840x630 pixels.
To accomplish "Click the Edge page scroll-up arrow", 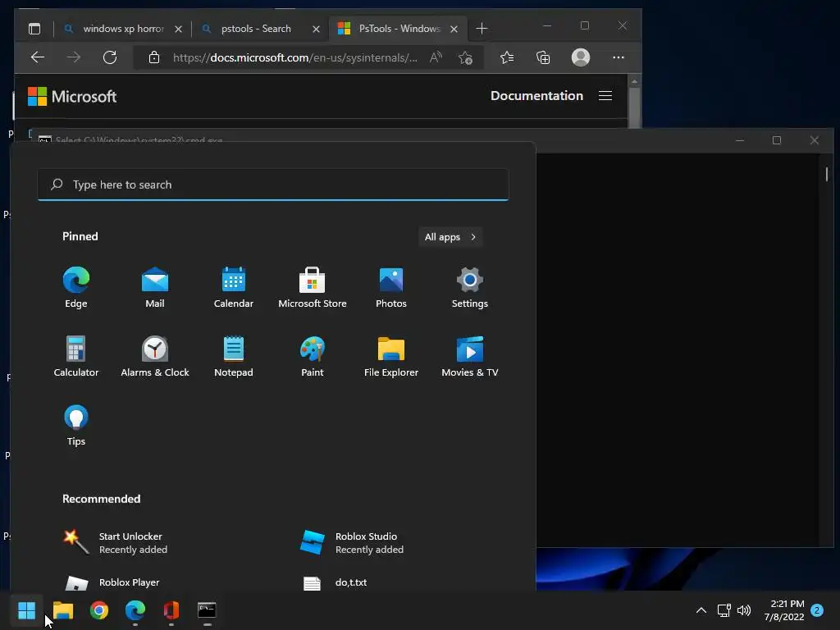I will (x=634, y=82).
